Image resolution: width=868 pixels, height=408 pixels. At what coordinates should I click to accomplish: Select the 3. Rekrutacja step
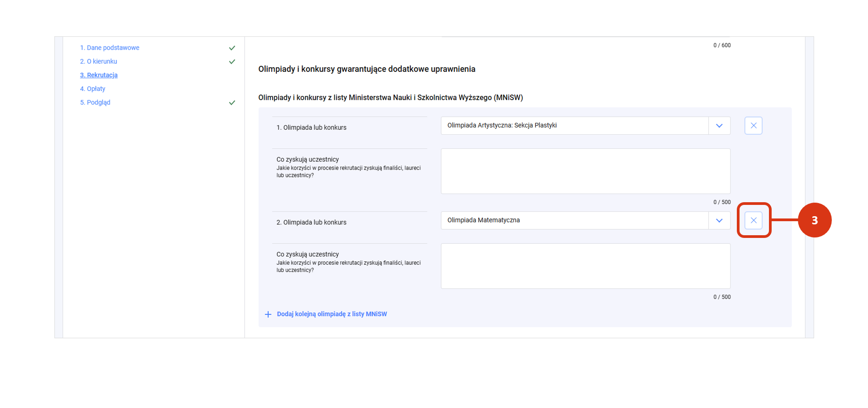[99, 75]
